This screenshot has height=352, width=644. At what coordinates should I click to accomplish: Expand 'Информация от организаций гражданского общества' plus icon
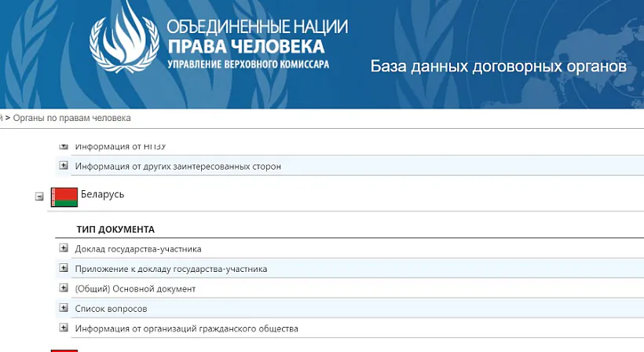[64, 328]
